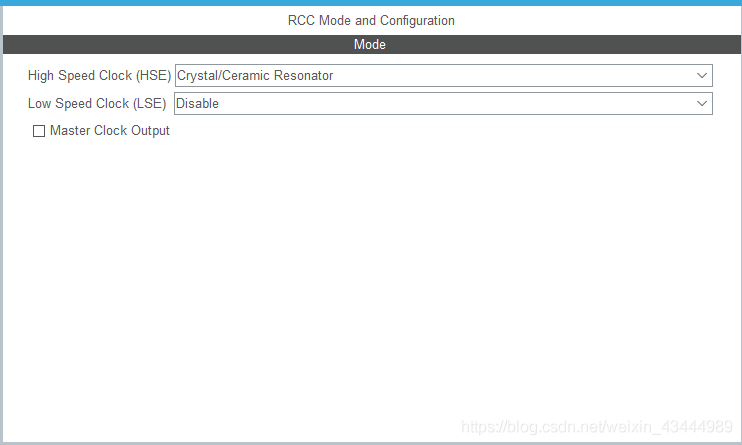Enable the Master Clock Output checkbox
The height and width of the screenshot is (445, 742).
pyautogui.click(x=39, y=131)
